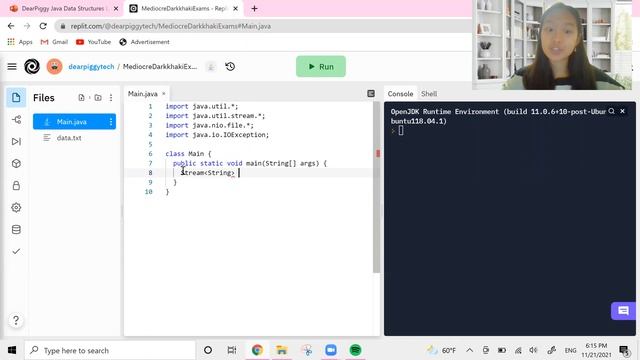Open the Packages cube icon
The width and height of the screenshot is (640, 360).
pos(16,164)
